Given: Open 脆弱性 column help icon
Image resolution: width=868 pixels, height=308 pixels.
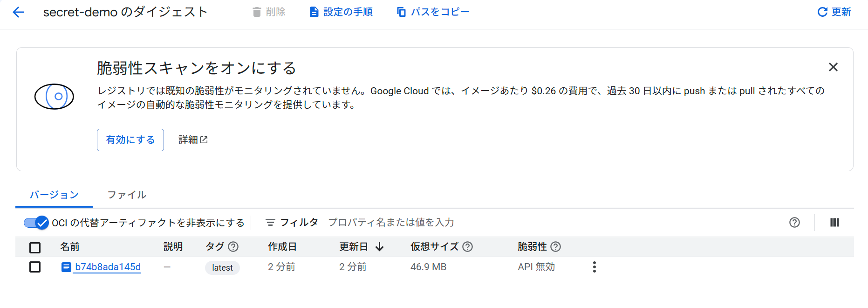Looking at the screenshot, I should tap(555, 247).
